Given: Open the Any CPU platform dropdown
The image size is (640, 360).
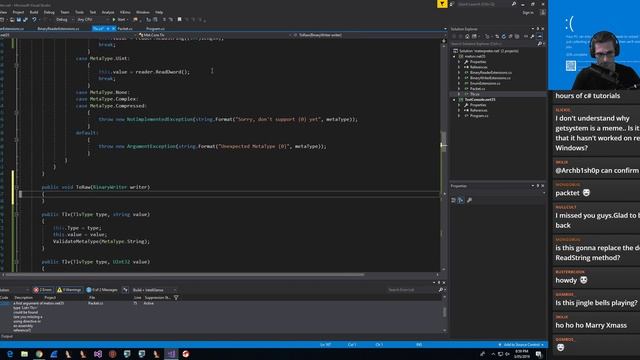Looking at the screenshot, I should [92, 20].
